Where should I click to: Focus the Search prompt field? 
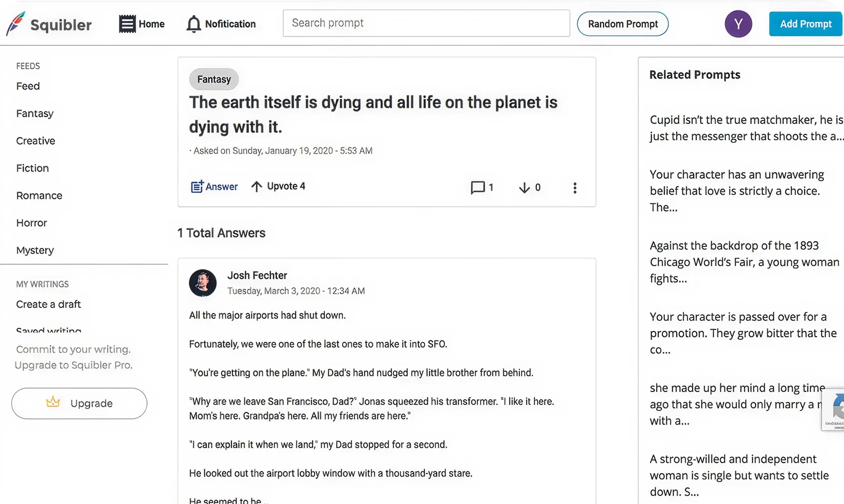426,23
